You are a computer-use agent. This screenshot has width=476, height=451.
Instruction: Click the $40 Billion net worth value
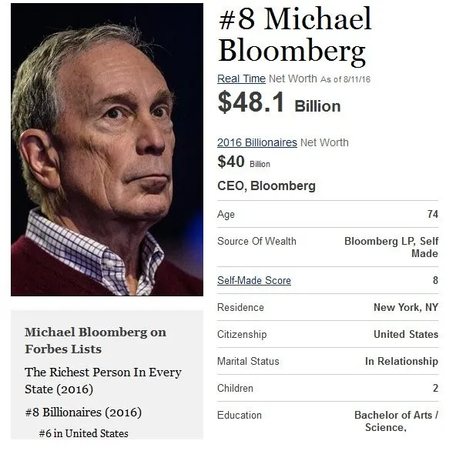(x=243, y=162)
